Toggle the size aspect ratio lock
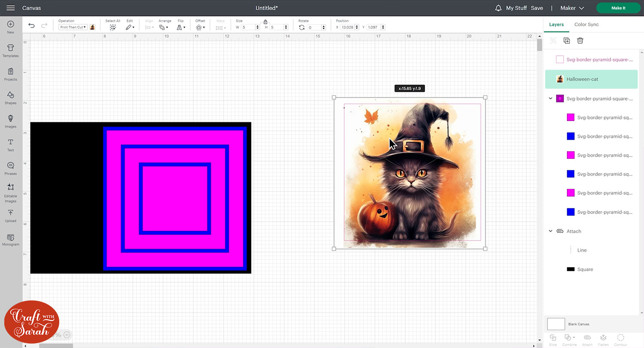The width and height of the screenshot is (644, 348). click(x=265, y=22)
